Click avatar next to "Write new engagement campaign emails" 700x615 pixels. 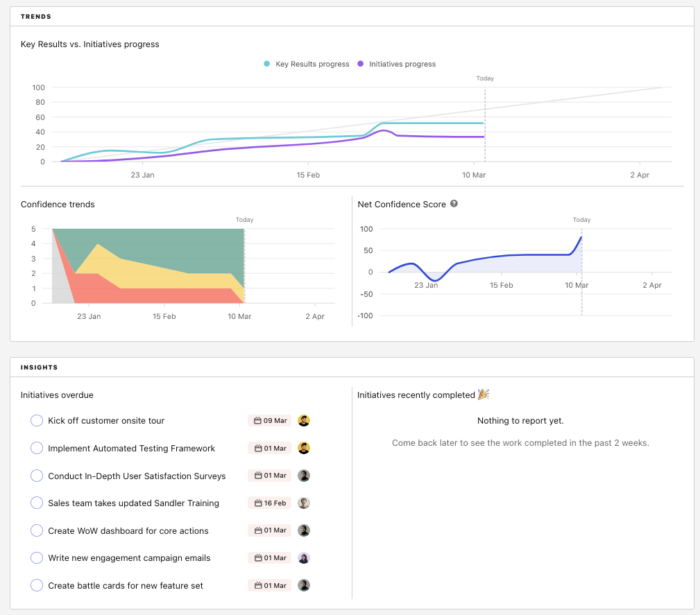[303, 557]
